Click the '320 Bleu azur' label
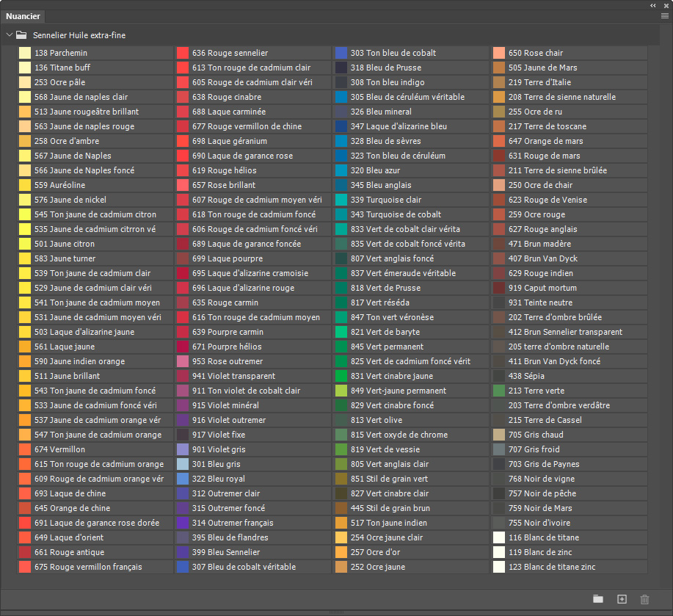The width and height of the screenshot is (673, 616). click(x=375, y=170)
